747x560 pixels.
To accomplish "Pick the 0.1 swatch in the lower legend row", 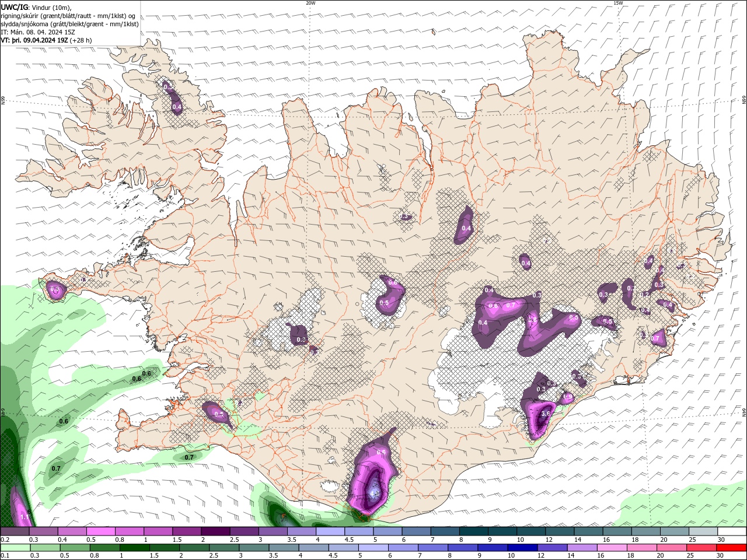I will click(15, 548).
